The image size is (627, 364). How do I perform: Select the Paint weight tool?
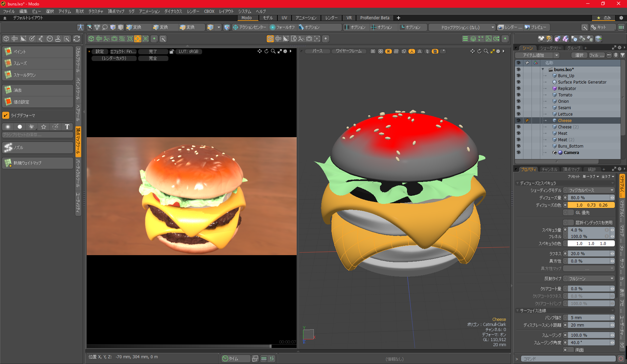point(37,52)
